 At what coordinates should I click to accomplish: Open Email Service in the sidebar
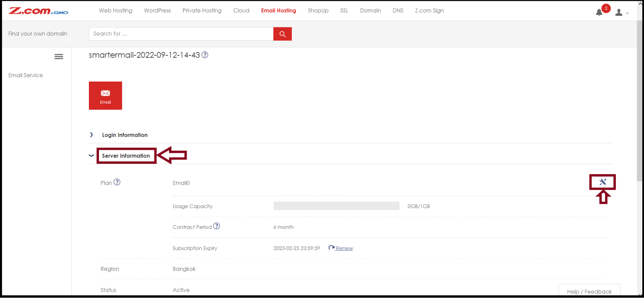[x=26, y=75]
